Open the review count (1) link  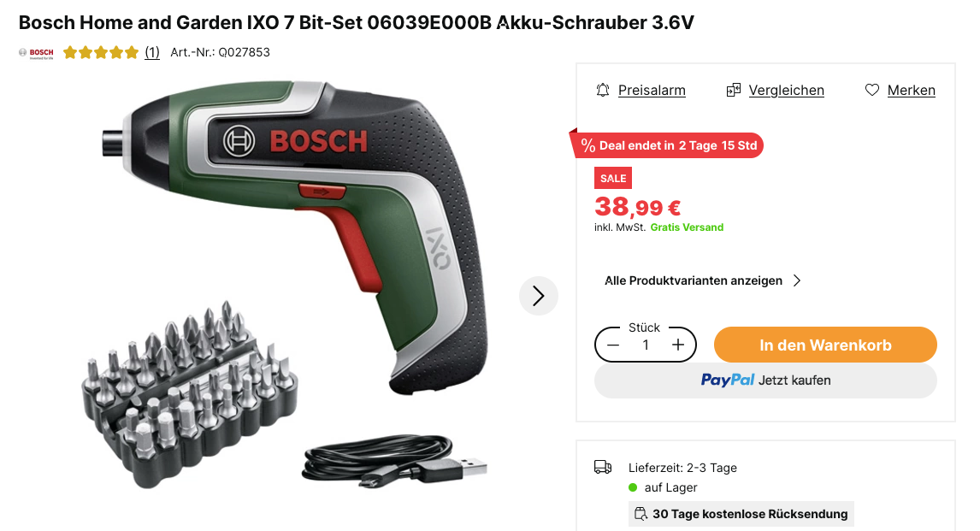(x=152, y=52)
